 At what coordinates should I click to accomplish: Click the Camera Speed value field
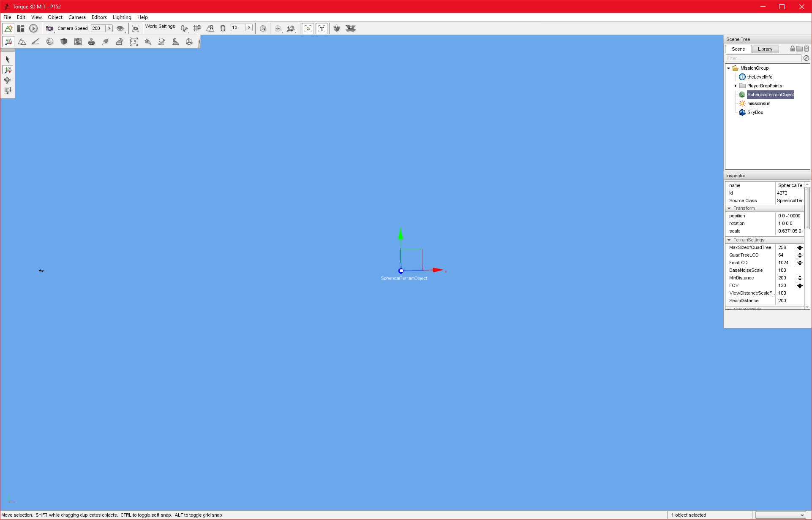98,28
